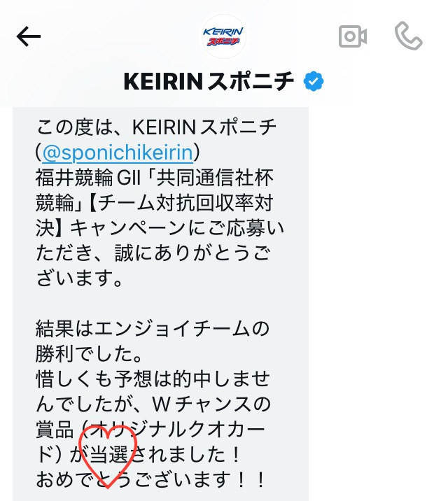
Task: Click the opening line この度は、KEIRINスポニチ
Action: pyautogui.click(x=156, y=127)
